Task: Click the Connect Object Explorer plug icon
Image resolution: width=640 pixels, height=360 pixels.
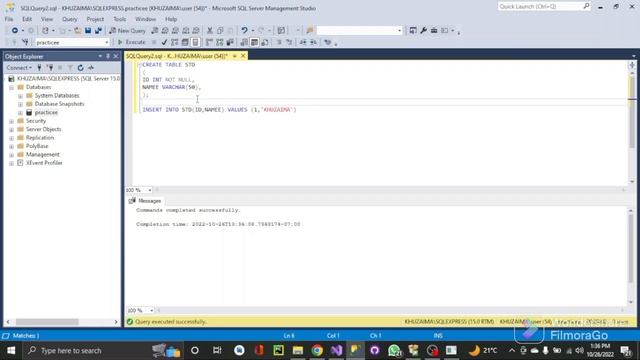Action: [39, 68]
